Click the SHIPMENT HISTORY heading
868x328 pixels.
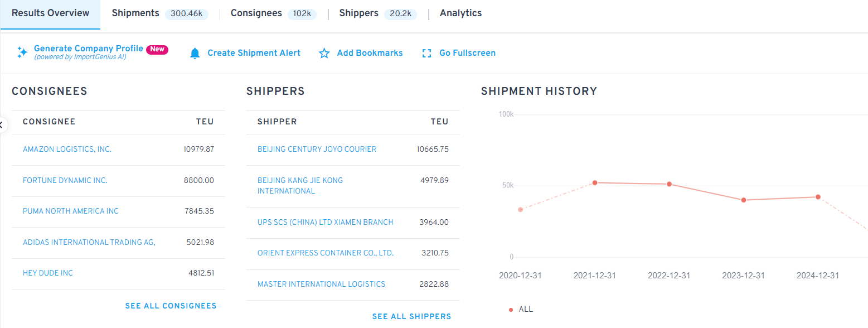pyautogui.click(x=539, y=91)
